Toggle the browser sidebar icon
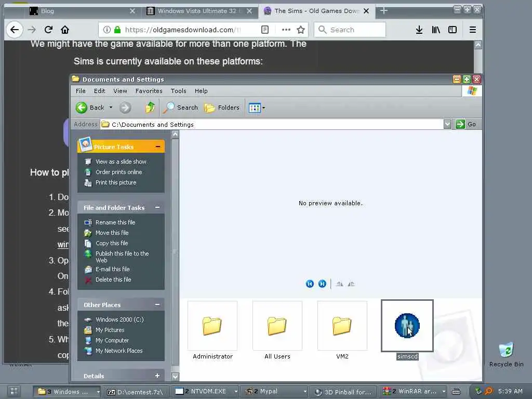The image size is (532, 399). point(453,30)
